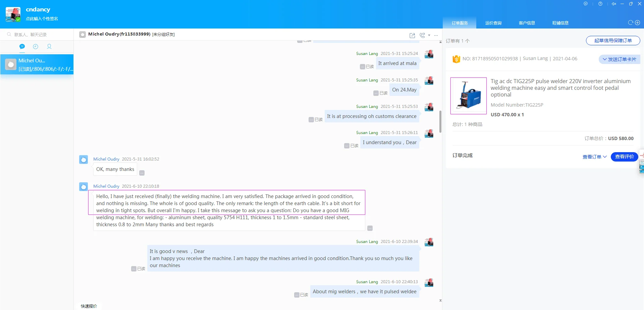Switch to the 订单服务 tab

[460, 23]
